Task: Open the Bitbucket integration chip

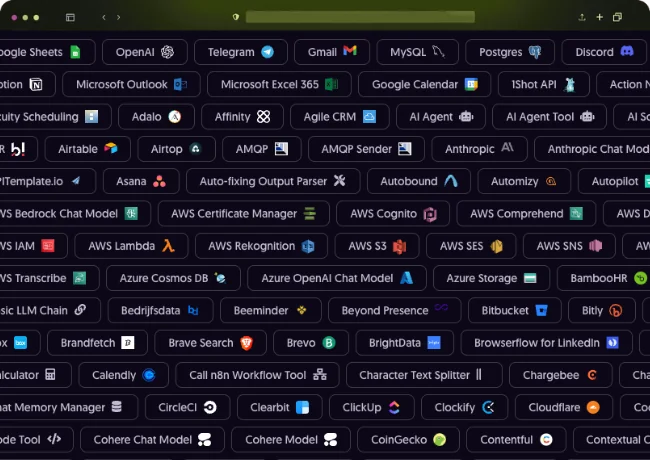Action: pyautogui.click(x=513, y=311)
